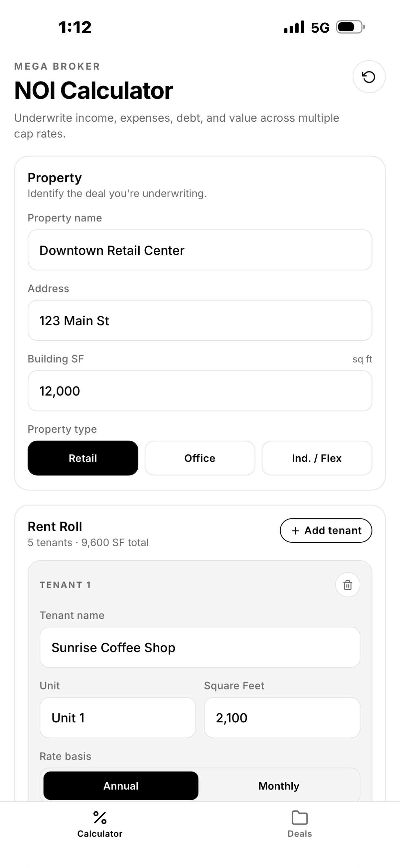Image resolution: width=400 pixels, height=868 pixels.
Task: Tap the cellular signal bars icon
Action: click(294, 27)
